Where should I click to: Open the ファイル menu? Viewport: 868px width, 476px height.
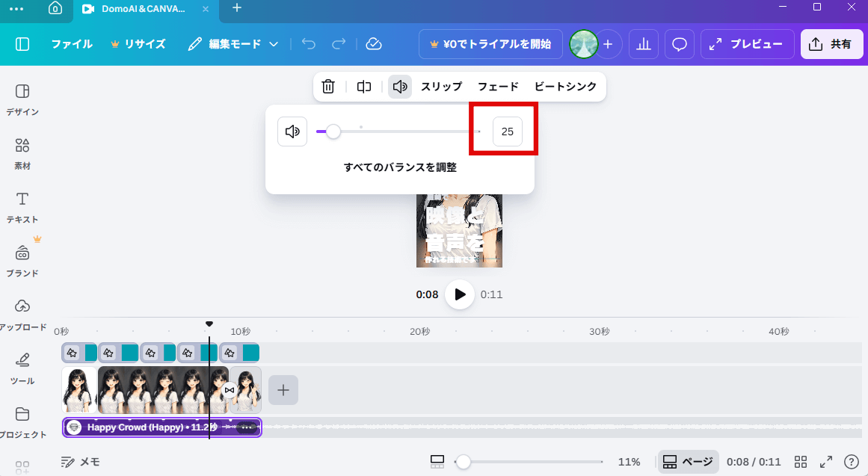pyautogui.click(x=72, y=44)
